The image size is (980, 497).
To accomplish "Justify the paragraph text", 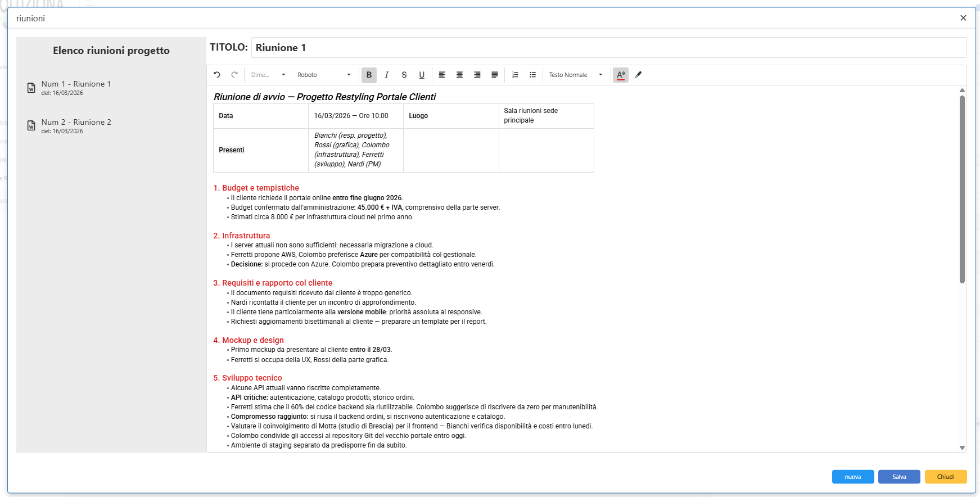I will point(495,75).
